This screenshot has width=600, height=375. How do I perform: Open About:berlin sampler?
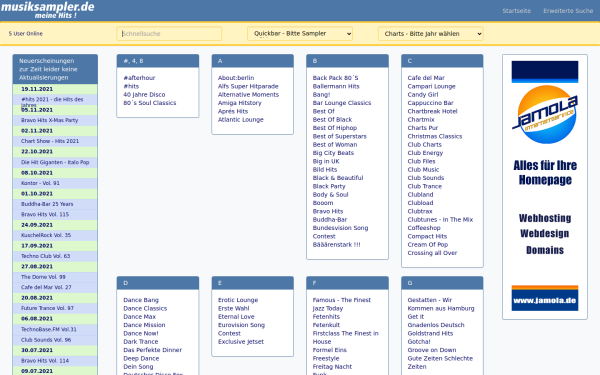coord(236,78)
